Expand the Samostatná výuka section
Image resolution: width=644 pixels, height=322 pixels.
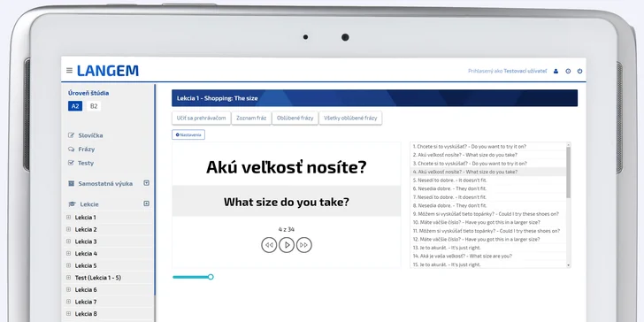click(x=146, y=183)
